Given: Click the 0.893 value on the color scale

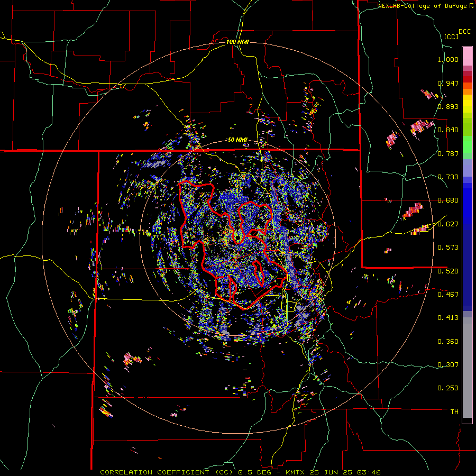Looking at the screenshot, I should click(x=448, y=106).
